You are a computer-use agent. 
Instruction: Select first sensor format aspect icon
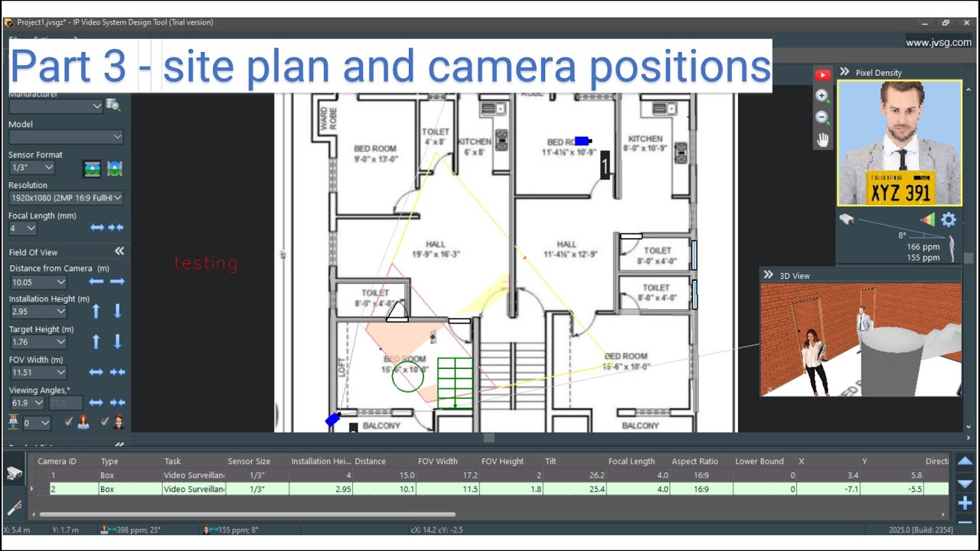(x=92, y=168)
